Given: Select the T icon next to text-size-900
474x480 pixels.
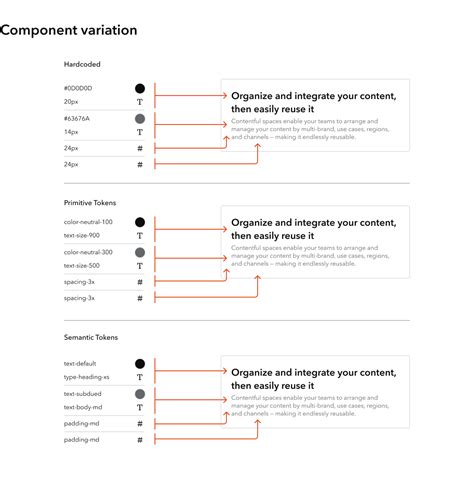Looking at the screenshot, I should pos(140,236).
